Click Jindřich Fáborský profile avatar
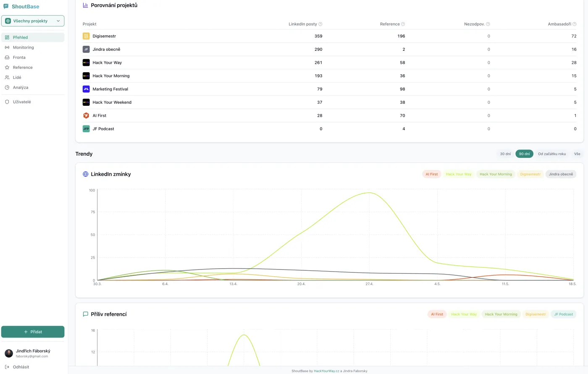This screenshot has width=588, height=374. pyautogui.click(x=9, y=353)
